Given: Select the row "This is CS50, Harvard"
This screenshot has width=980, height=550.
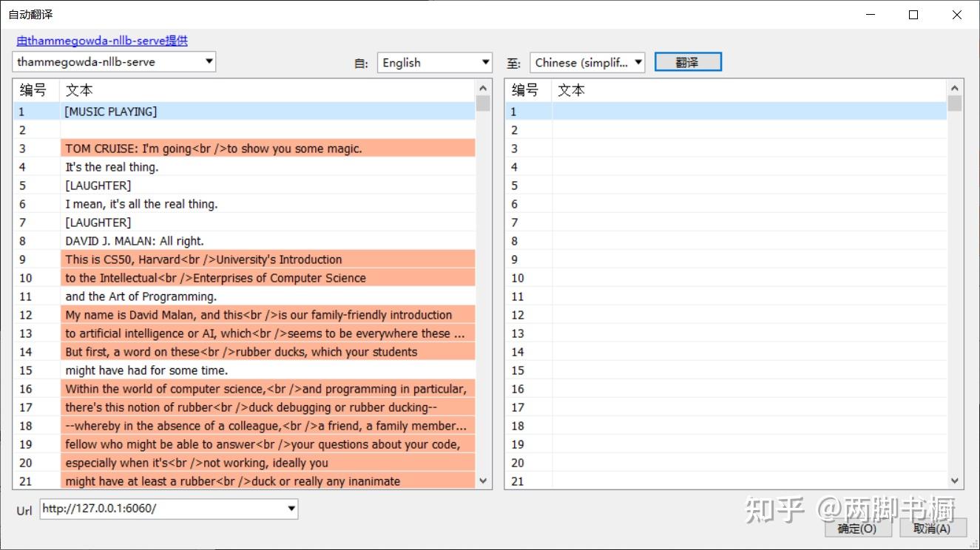Looking at the screenshot, I should click(244, 259).
